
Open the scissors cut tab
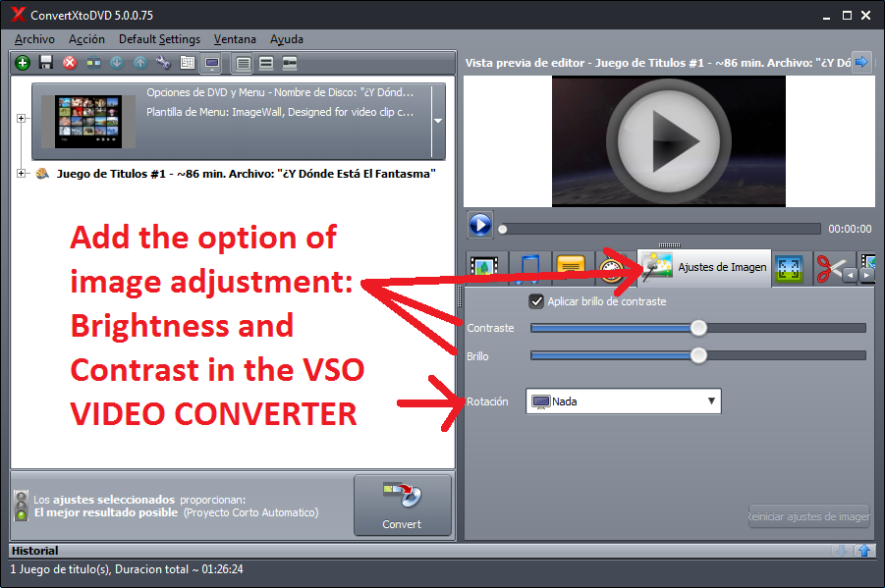[x=830, y=268]
